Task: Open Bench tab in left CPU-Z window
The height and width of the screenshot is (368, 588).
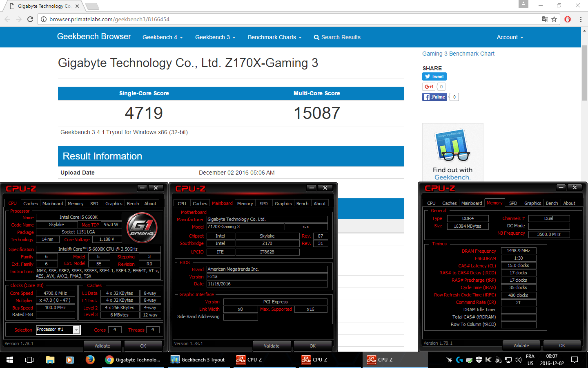Action: pyautogui.click(x=133, y=204)
